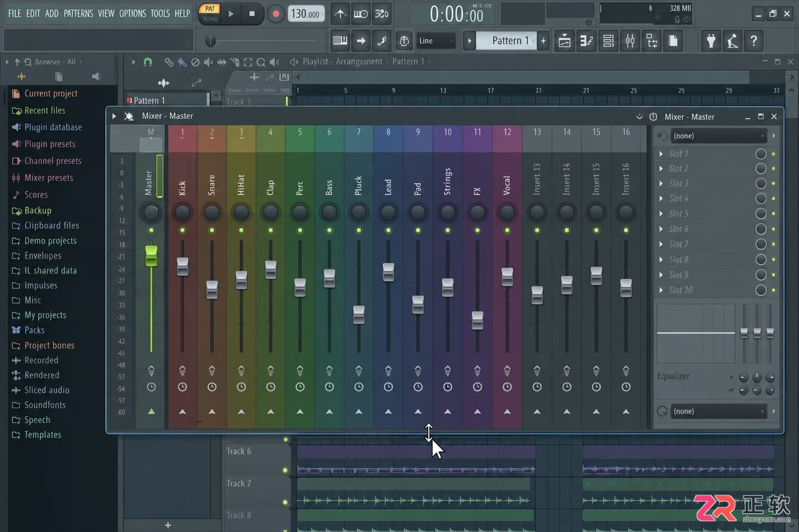The height and width of the screenshot is (532, 799).
Task: Open the Line snap dropdown
Action: [436, 41]
